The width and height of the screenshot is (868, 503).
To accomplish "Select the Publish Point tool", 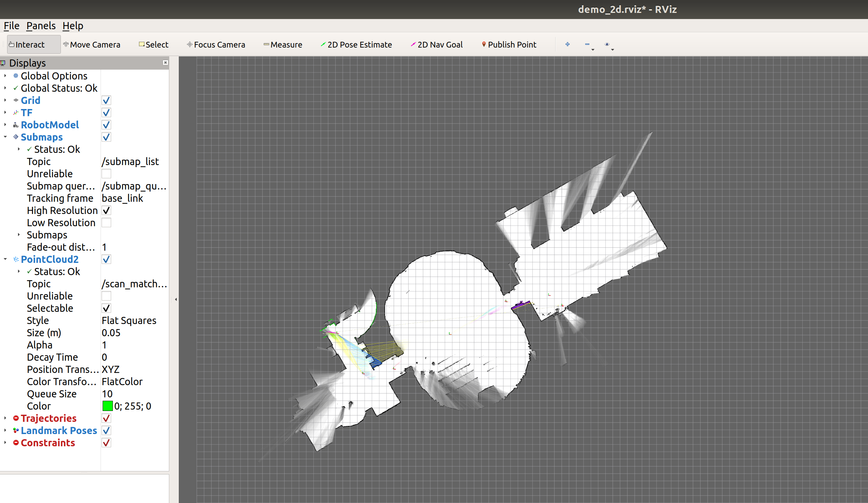I will pyautogui.click(x=509, y=44).
